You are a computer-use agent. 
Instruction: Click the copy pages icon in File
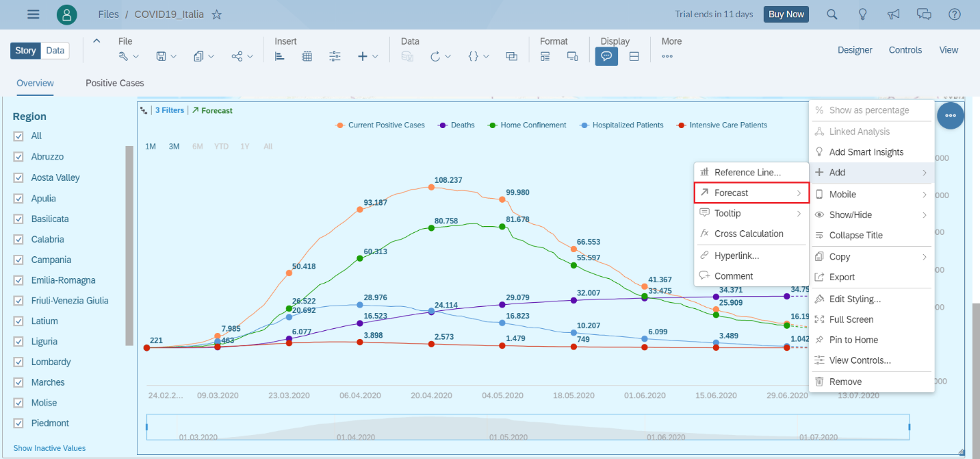click(x=199, y=56)
